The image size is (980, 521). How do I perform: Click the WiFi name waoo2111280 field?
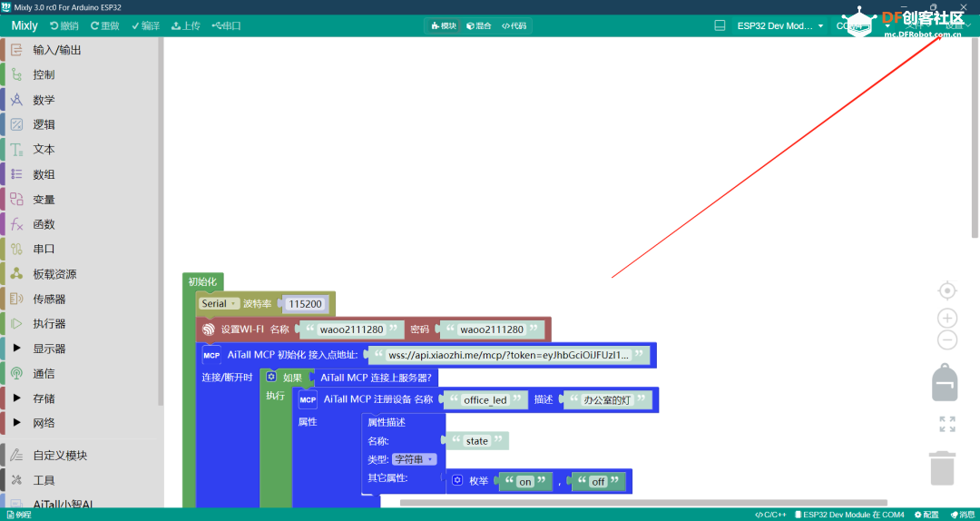coord(350,329)
